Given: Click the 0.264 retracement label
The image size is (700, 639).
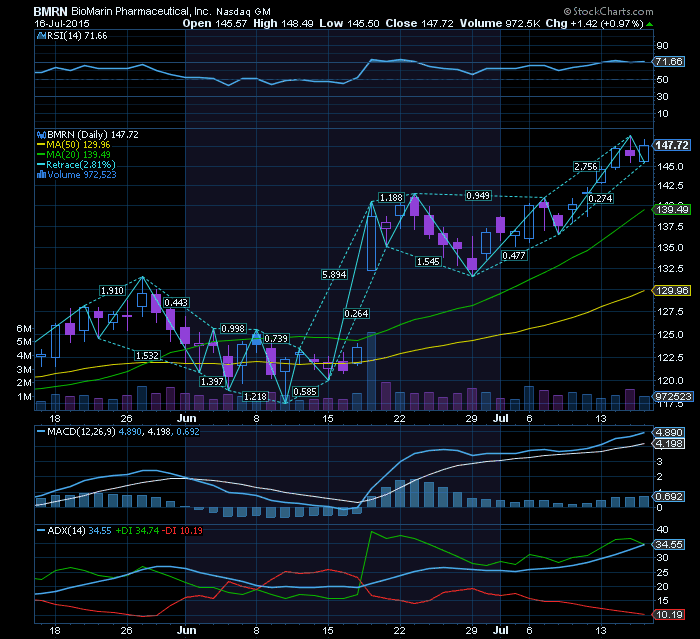Looking at the screenshot, I should [x=356, y=313].
